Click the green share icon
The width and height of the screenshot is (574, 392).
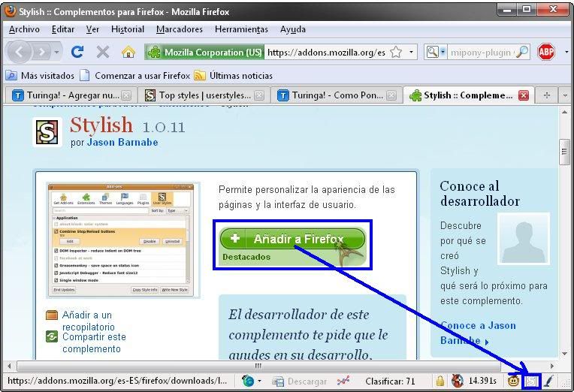pos(52,336)
